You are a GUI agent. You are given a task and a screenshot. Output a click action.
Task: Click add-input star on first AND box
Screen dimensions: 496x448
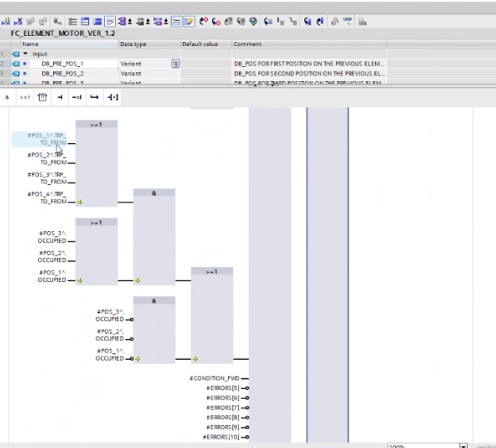137,280
